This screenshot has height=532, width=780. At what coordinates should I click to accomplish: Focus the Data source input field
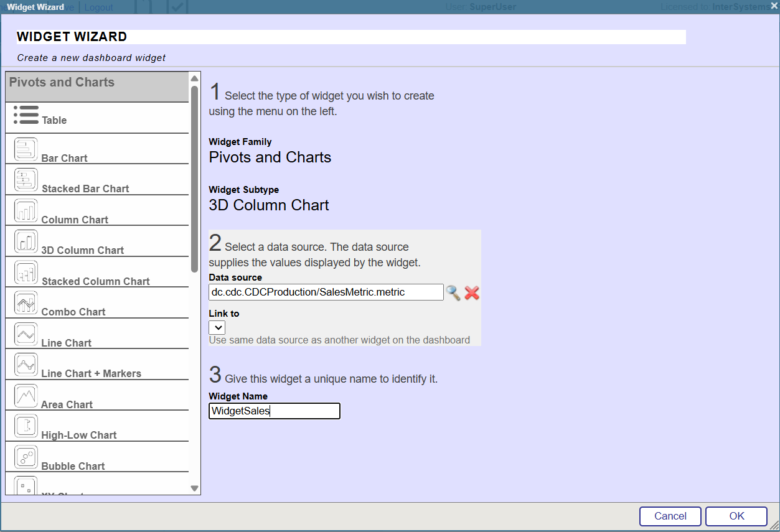point(326,292)
